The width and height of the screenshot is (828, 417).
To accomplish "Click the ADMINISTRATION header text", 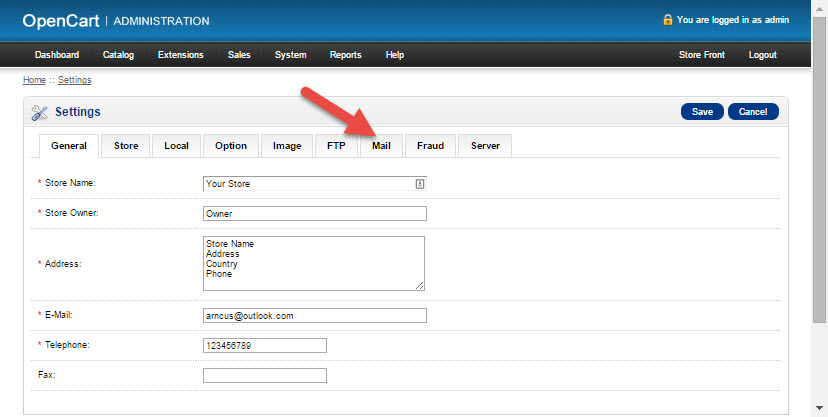I will [x=161, y=21].
